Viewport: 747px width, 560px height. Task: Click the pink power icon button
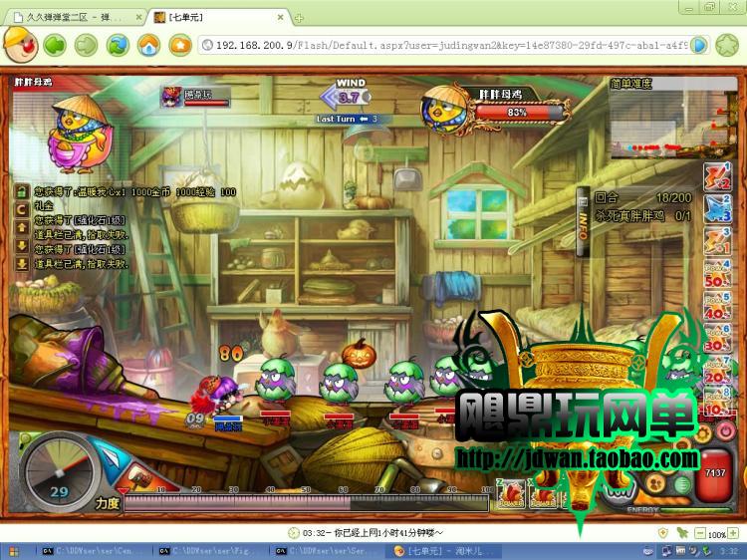tap(725, 430)
